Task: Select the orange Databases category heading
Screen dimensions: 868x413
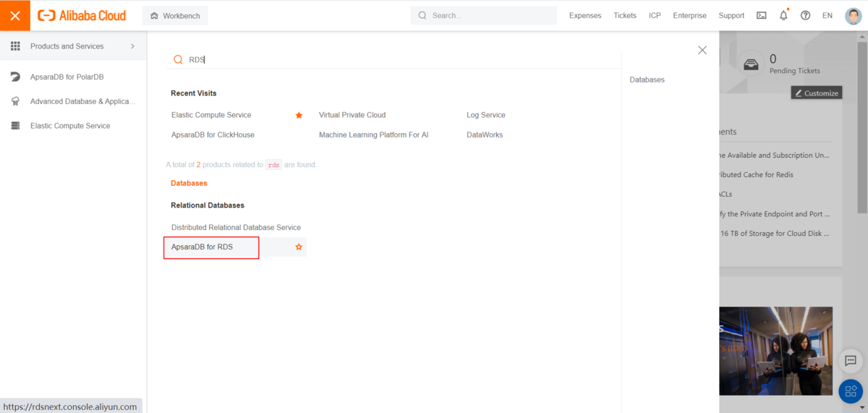Action: tap(189, 183)
